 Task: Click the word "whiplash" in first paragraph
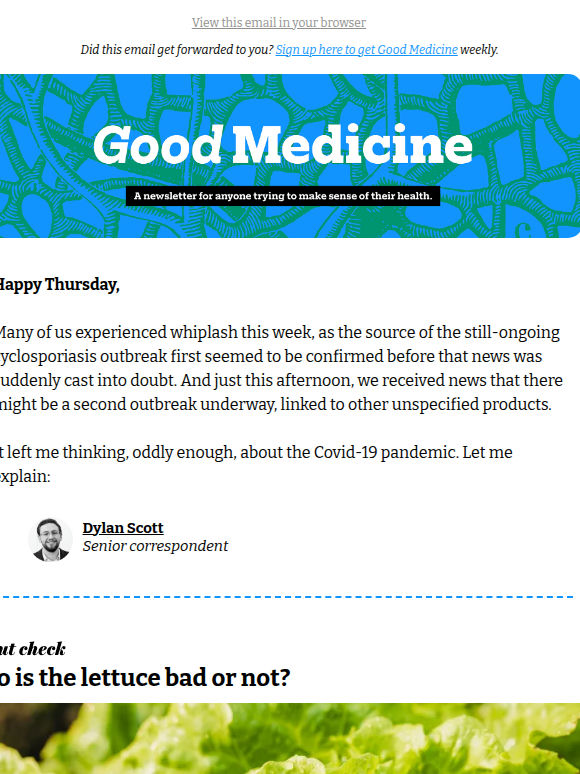204,333
